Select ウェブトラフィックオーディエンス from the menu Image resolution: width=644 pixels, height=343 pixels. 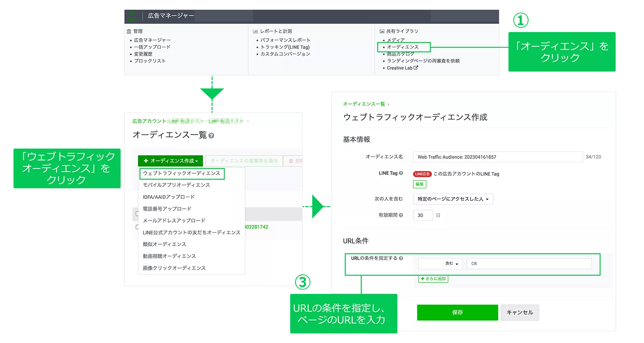click(182, 173)
